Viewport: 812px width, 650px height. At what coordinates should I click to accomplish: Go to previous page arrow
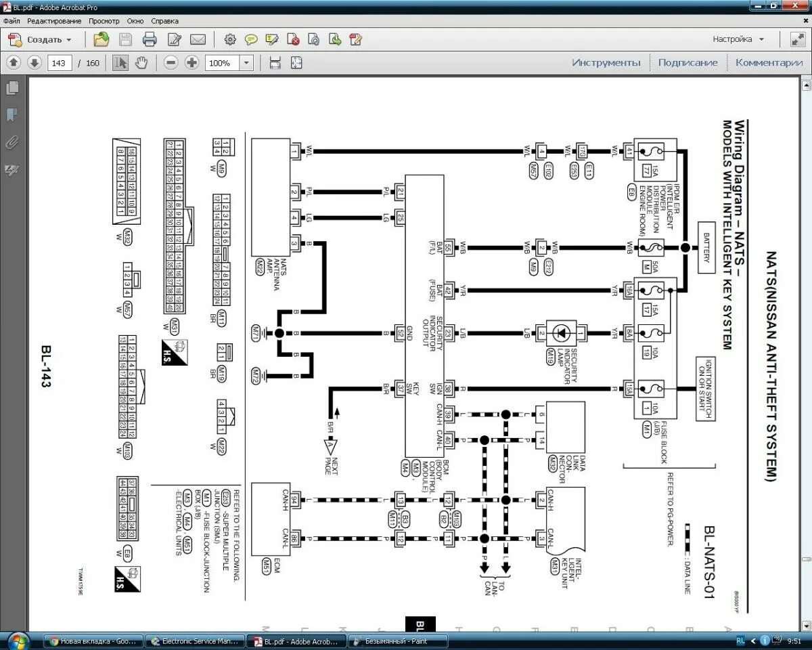click(x=14, y=63)
